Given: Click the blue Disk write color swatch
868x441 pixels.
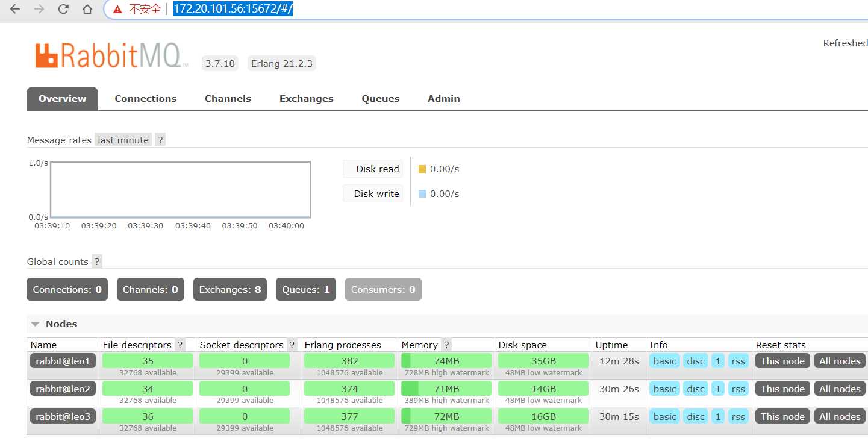Looking at the screenshot, I should pyautogui.click(x=422, y=194).
